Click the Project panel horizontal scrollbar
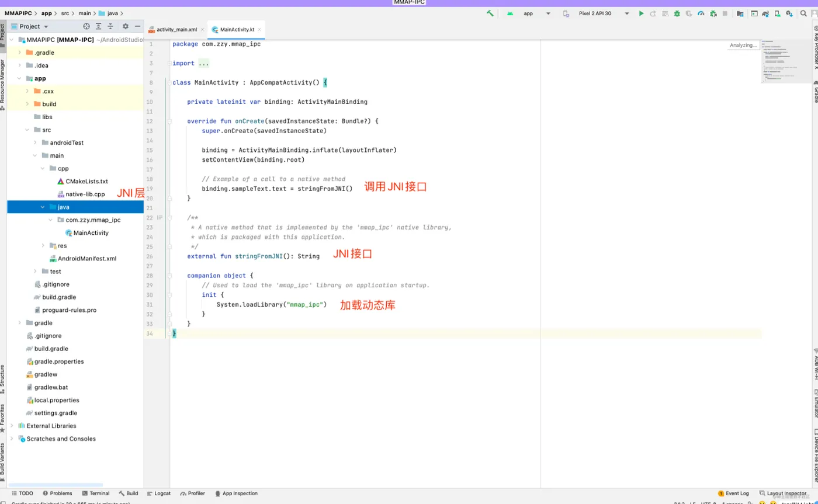 coord(56,485)
